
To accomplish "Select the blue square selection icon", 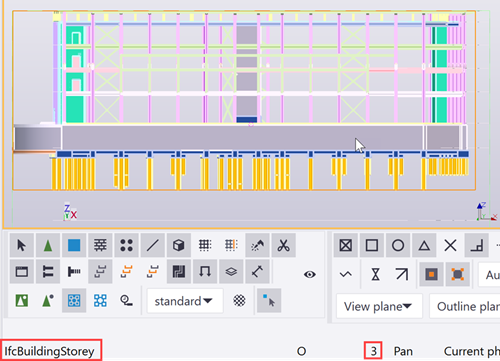I will 74,245.
